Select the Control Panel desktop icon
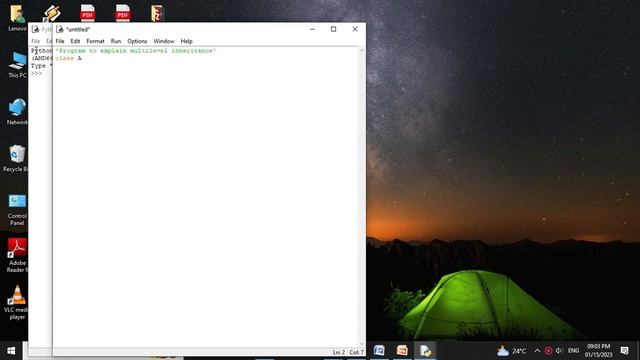The height and width of the screenshot is (360, 640). click(17, 210)
